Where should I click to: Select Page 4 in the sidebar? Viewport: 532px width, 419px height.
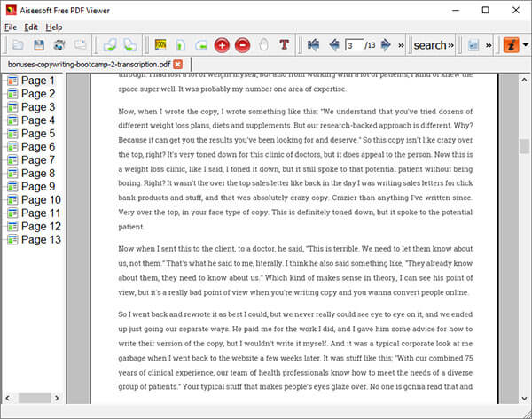coord(38,120)
